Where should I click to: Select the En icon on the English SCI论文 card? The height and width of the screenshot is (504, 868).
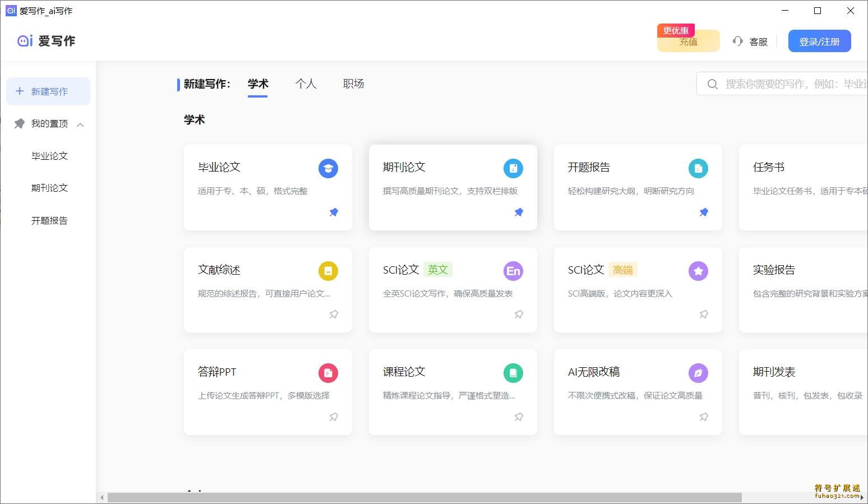point(514,270)
